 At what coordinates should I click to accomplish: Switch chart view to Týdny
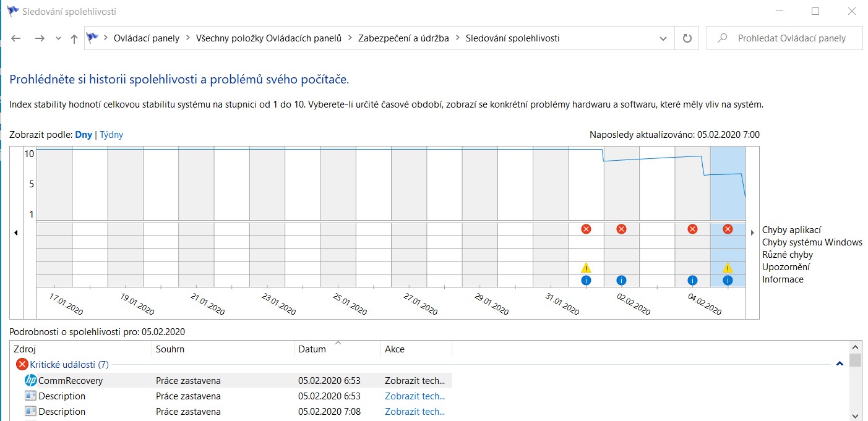[111, 135]
